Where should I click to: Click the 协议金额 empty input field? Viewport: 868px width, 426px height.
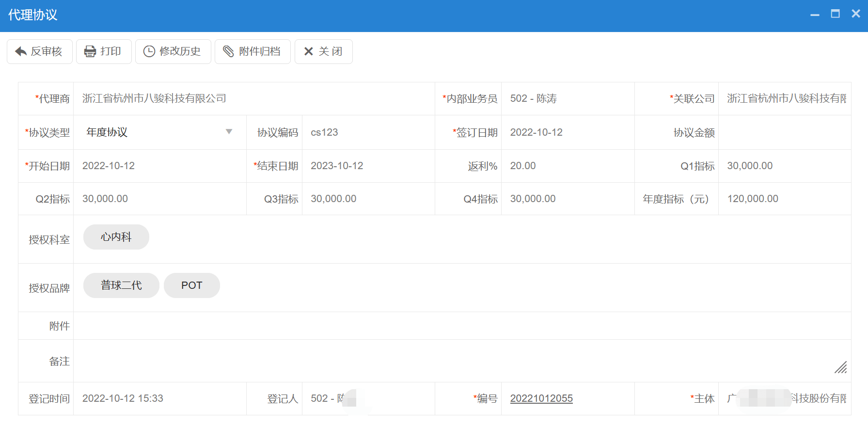784,132
